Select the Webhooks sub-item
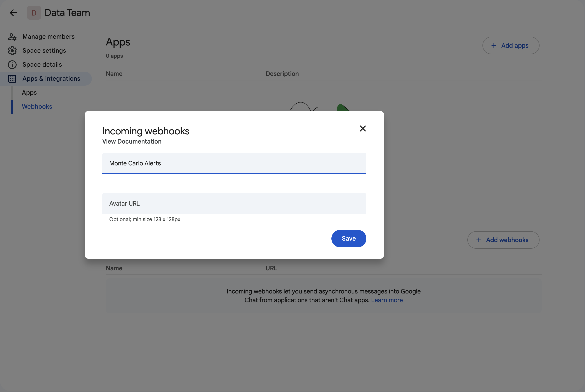The width and height of the screenshot is (585, 392). 37,106
